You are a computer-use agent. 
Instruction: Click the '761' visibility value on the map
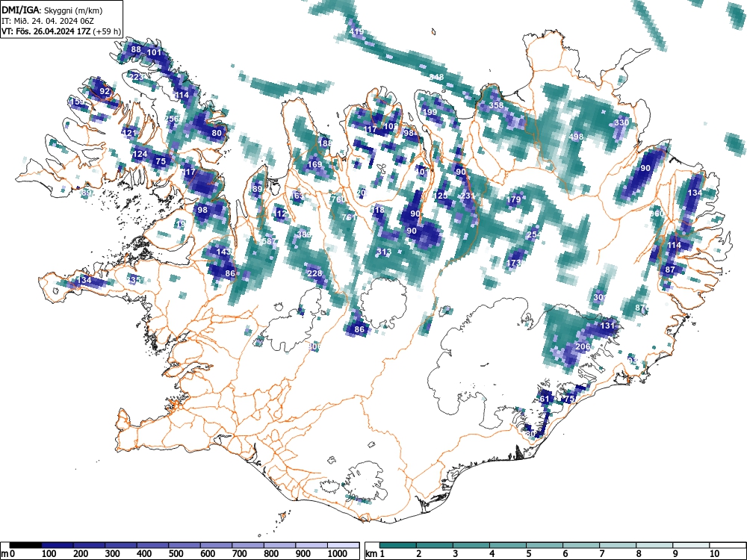[349, 217]
